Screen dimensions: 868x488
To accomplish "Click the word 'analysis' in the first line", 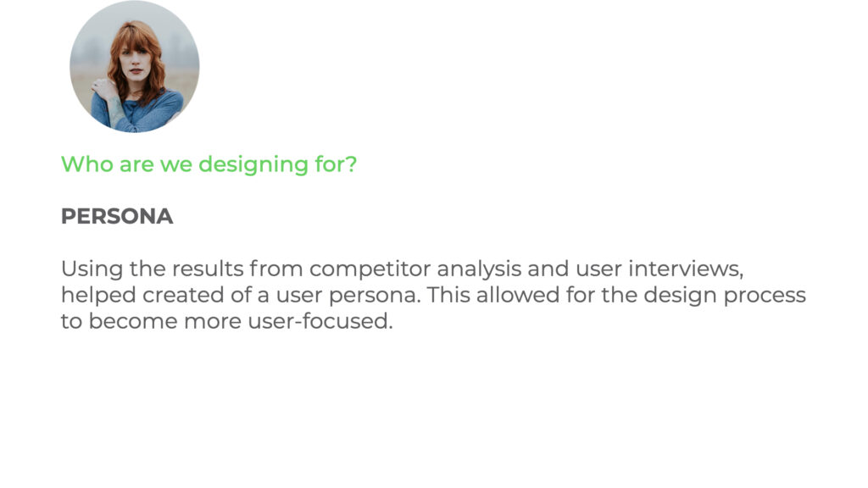I will 479,269.
